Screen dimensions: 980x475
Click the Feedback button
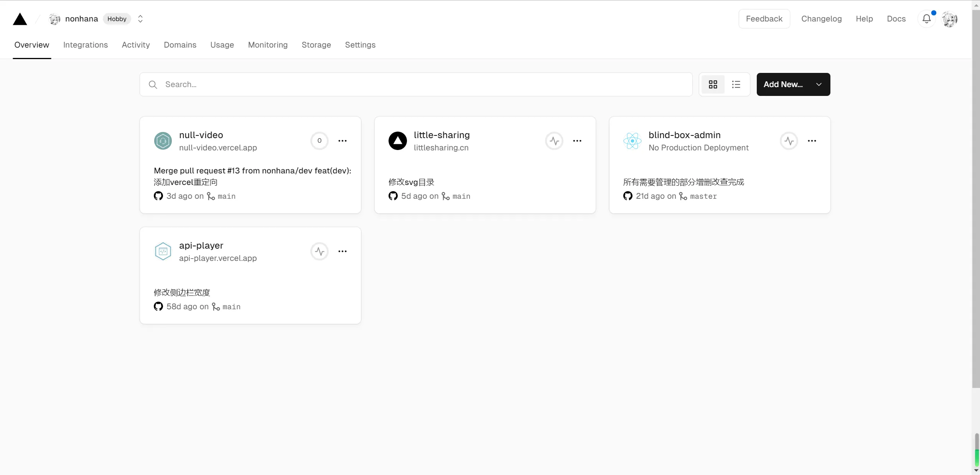tap(764, 19)
